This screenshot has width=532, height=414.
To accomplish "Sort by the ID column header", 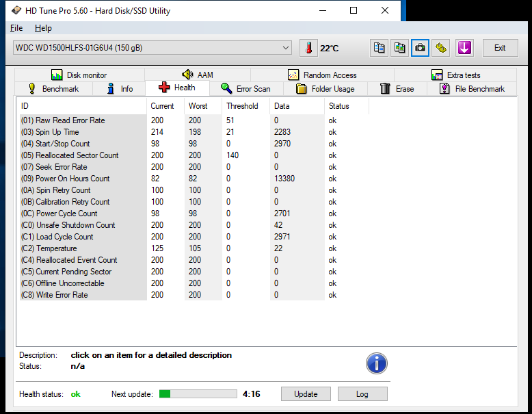I will [81, 106].
